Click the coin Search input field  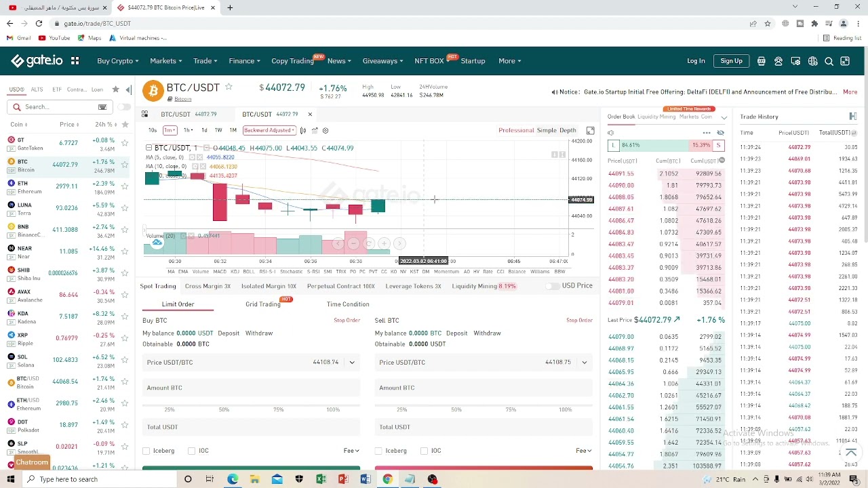tap(60, 107)
